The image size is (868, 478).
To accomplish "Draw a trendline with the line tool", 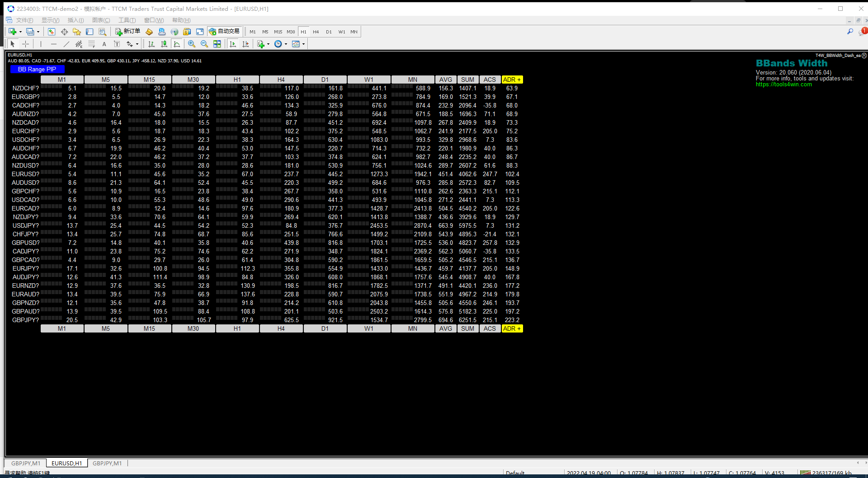I will click(66, 44).
